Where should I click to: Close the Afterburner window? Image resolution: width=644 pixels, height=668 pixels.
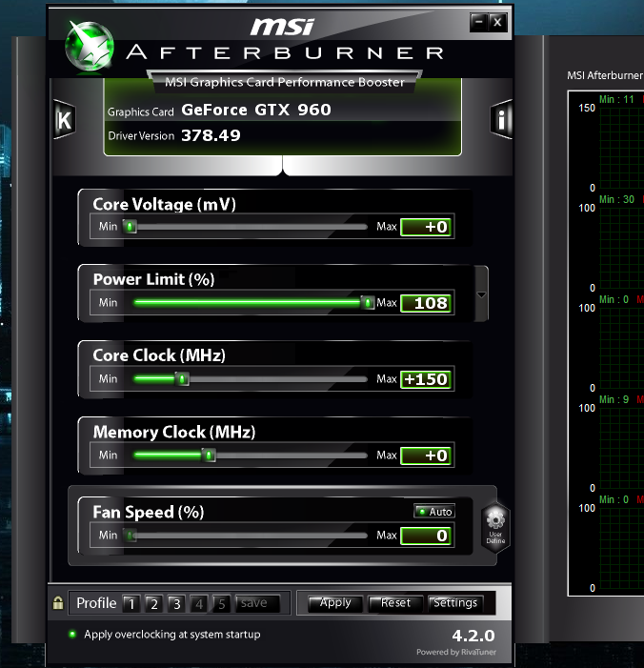tap(497, 22)
